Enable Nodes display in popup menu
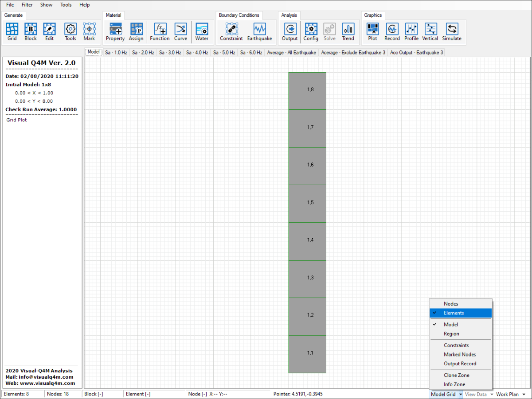 461,304
